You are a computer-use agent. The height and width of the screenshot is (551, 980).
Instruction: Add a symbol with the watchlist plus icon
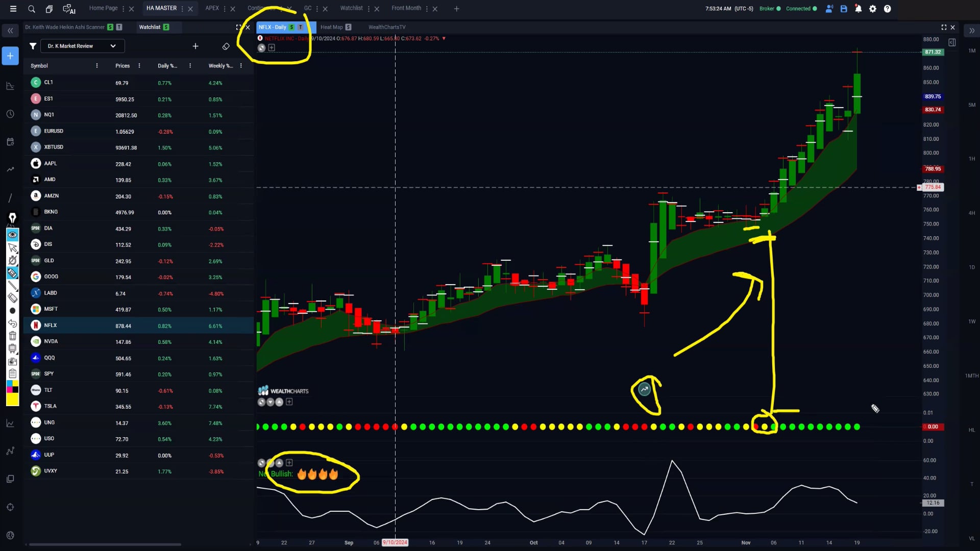coord(195,46)
